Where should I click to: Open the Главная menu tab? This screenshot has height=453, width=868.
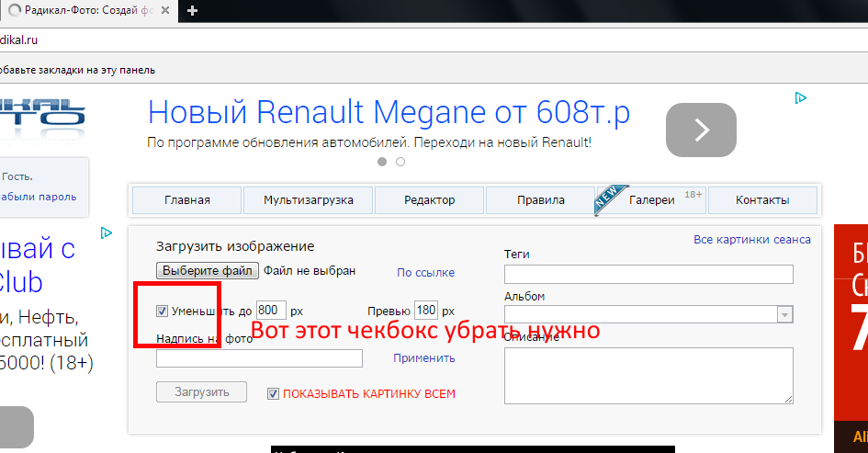coord(187,200)
